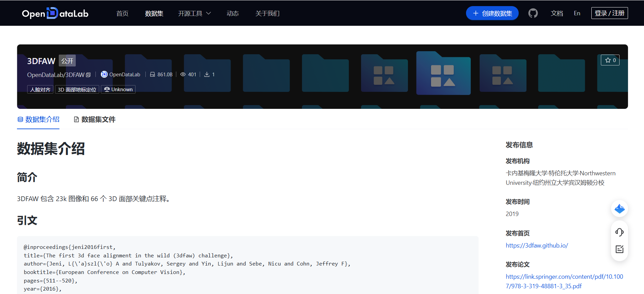Click the 公开 visibility badge

click(67, 61)
